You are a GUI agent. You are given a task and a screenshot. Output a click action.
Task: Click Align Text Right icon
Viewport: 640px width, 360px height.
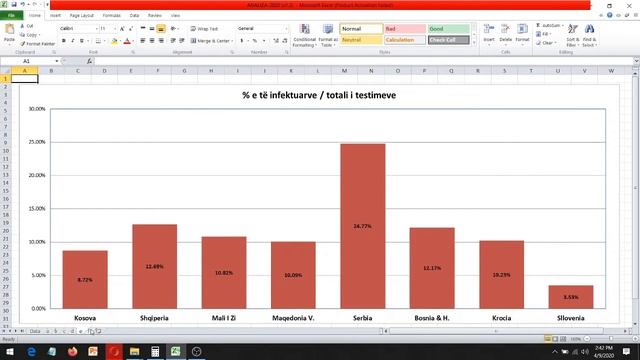[x=161, y=41]
